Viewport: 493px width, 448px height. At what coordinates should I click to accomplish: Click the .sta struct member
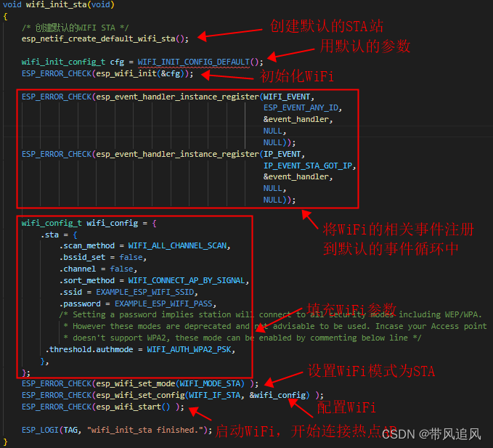(49, 235)
